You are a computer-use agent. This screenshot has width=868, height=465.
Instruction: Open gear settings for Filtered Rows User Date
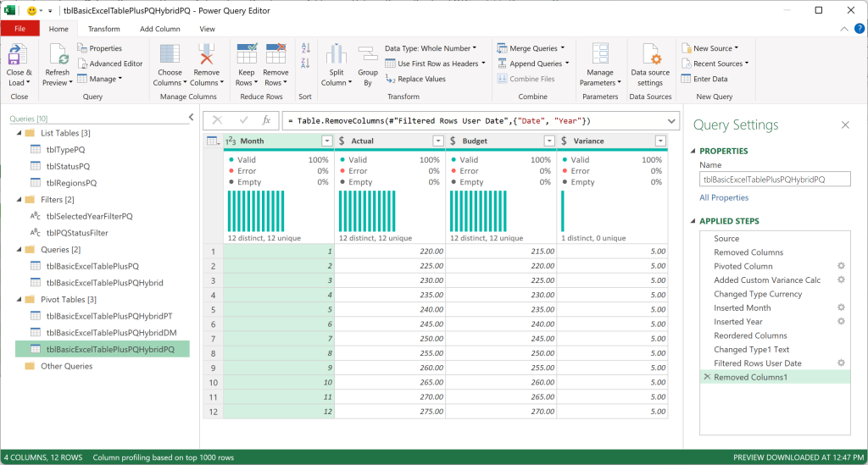tap(841, 363)
